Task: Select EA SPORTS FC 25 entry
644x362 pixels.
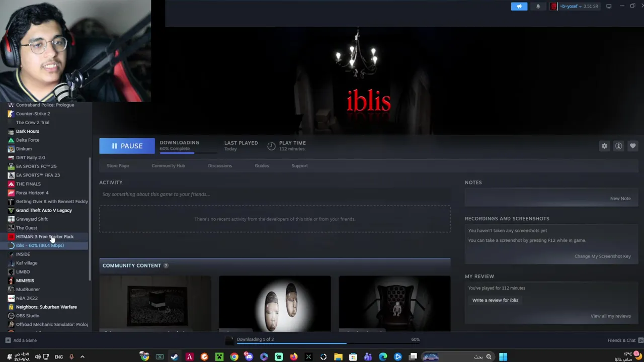Action: pyautogui.click(x=36, y=166)
